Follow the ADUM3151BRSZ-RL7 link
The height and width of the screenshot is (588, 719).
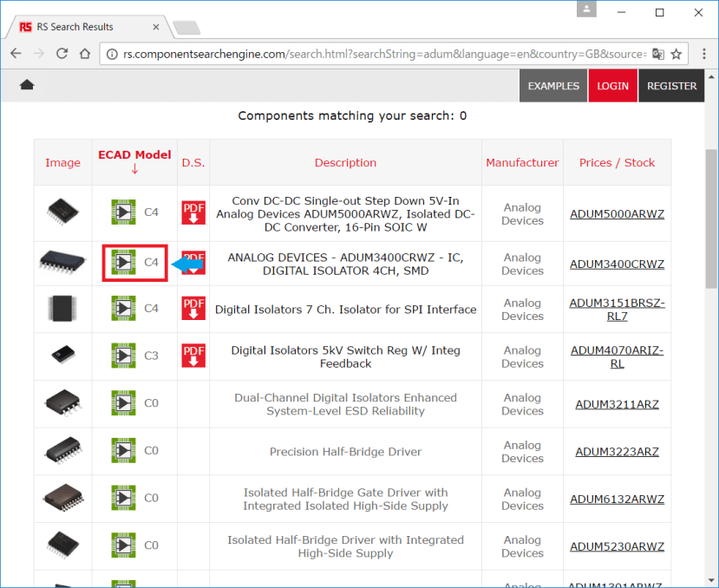[618, 310]
